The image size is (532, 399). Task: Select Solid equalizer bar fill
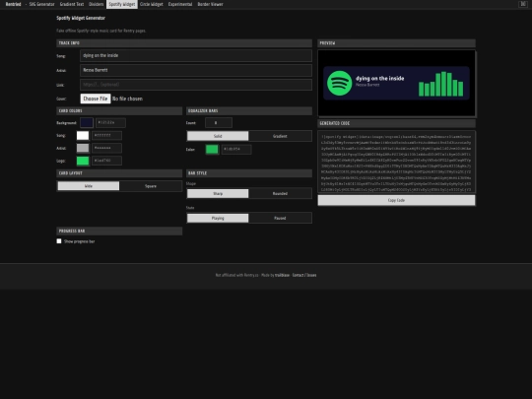tap(218, 136)
